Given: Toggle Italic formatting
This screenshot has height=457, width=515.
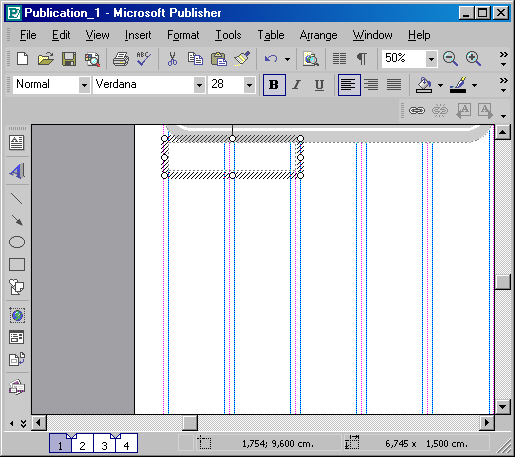Looking at the screenshot, I should (x=296, y=85).
